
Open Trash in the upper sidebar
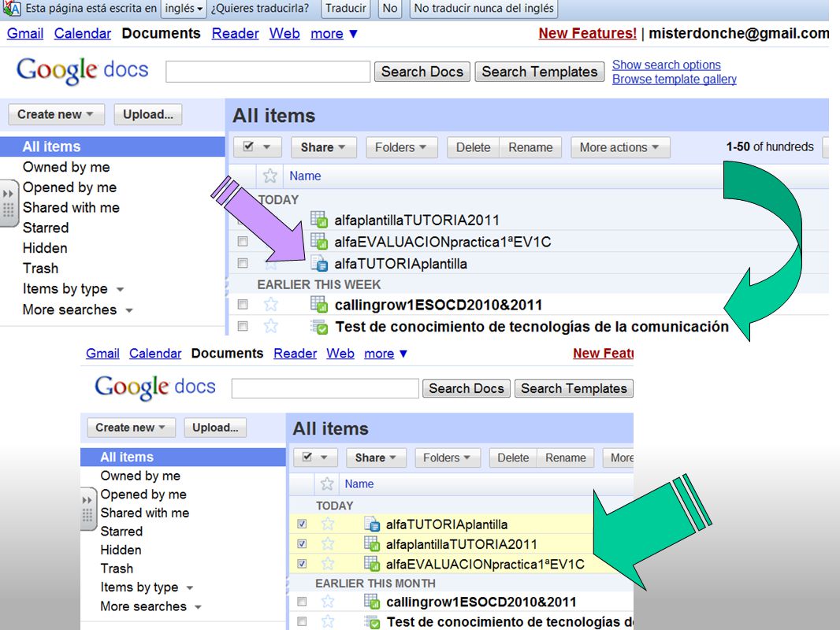[x=40, y=269]
